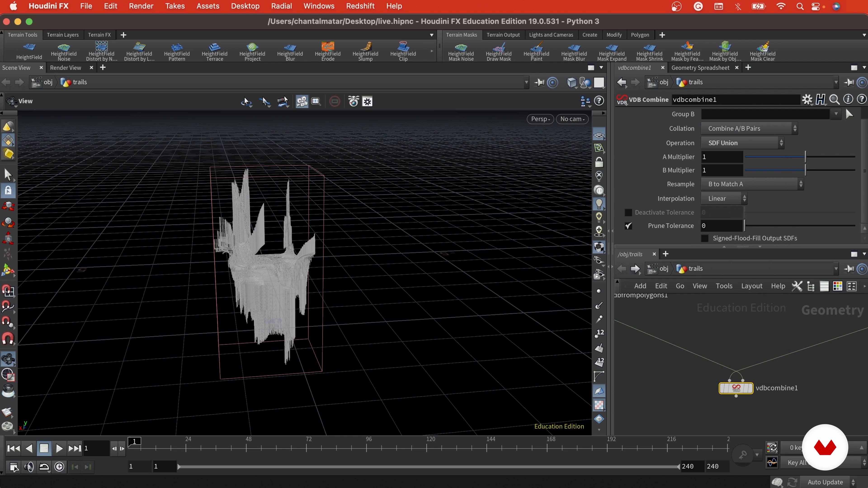This screenshot has width=868, height=488.
Task: Select the HeightField Clip tool
Action: point(403,52)
